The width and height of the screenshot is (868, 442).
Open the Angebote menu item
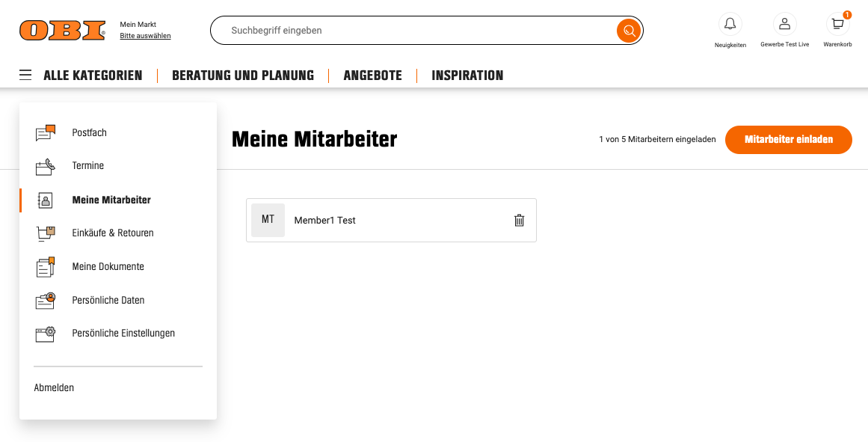(x=372, y=76)
